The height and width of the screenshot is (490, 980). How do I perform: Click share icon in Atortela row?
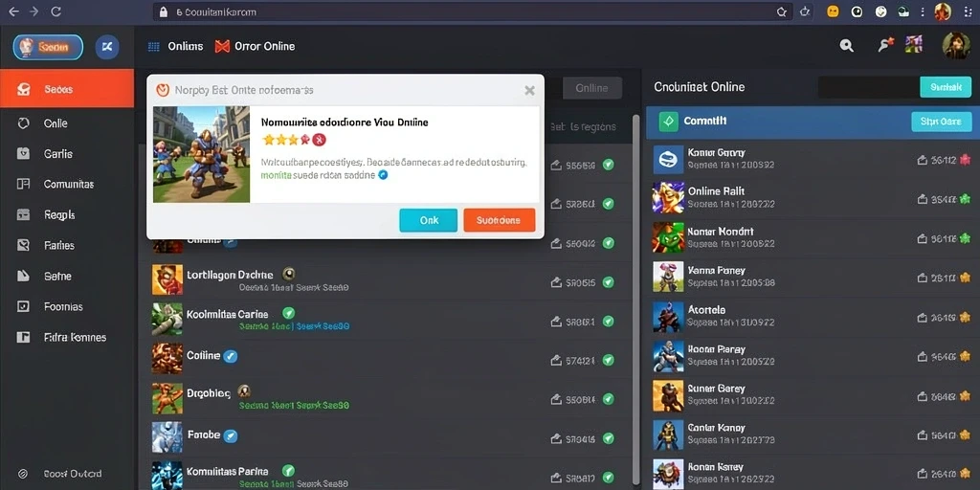coord(922,318)
